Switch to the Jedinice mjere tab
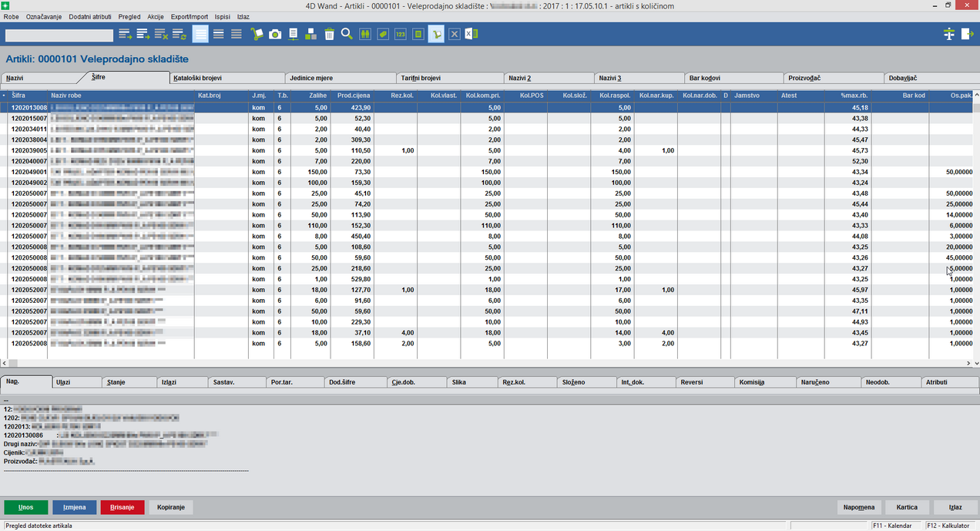 point(340,79)
